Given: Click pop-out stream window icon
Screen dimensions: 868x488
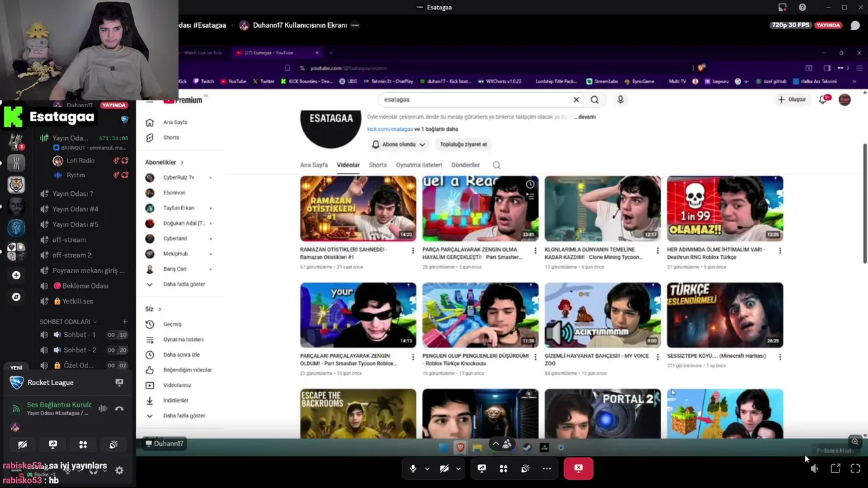Looking at the screenshot, I should click(x=835, y=468).
